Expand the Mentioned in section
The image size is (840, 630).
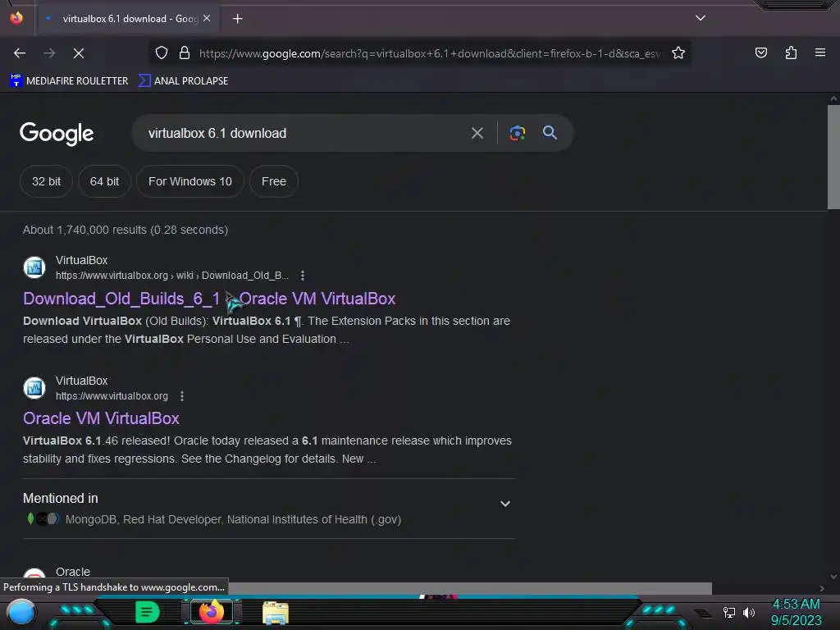tap(504, 504)
